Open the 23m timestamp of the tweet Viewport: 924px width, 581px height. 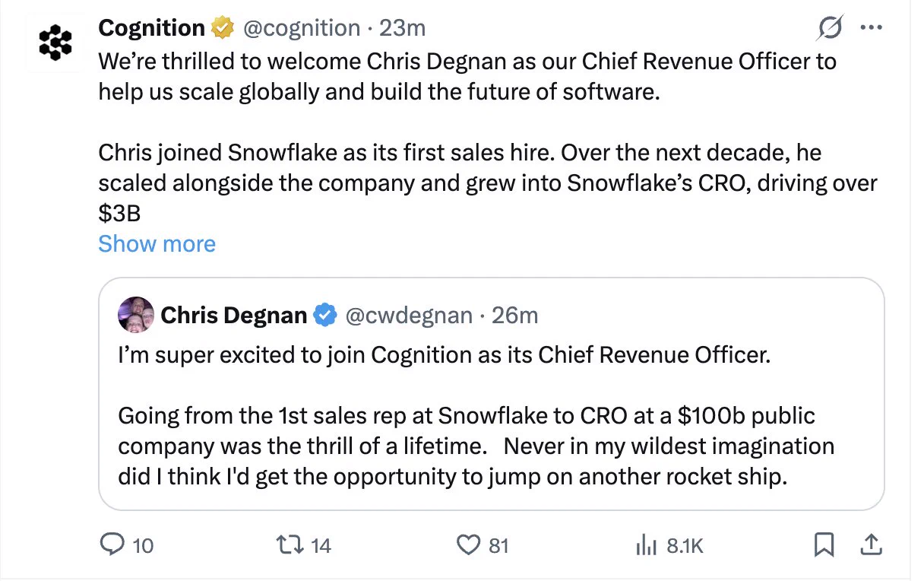[402, 28]
